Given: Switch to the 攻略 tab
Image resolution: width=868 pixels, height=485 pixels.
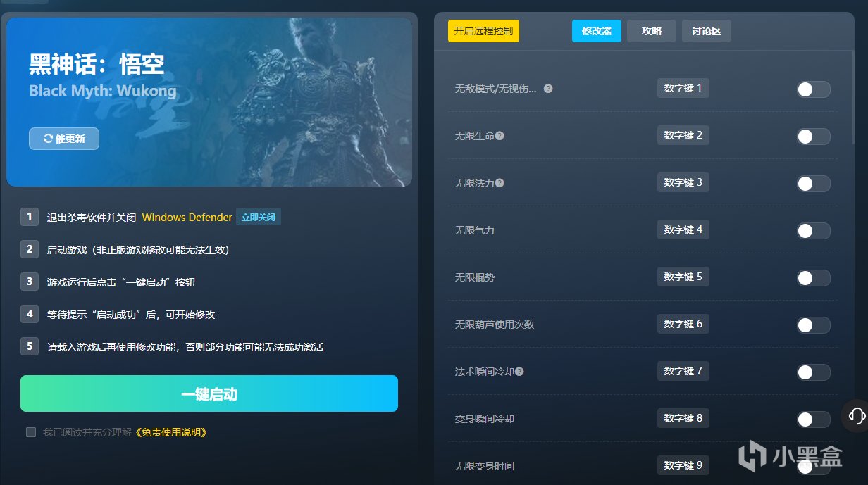Looking at the screenshot, I should (652, 31).
